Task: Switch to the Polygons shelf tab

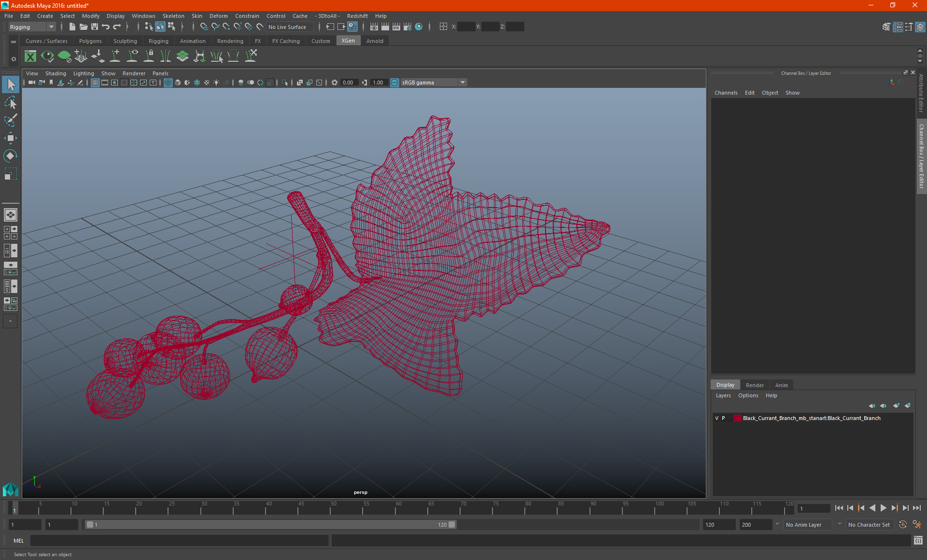Action: [x=90, y=41]
